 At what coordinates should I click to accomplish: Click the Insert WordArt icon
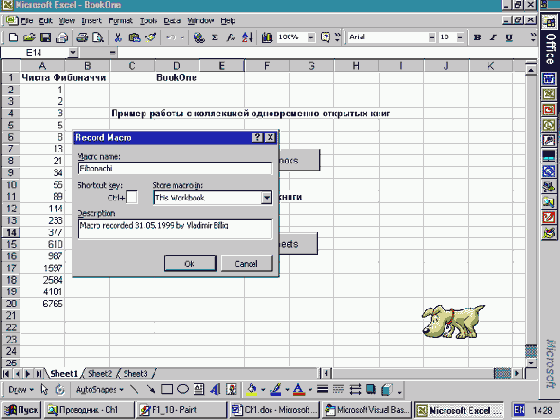coord(215,389)
